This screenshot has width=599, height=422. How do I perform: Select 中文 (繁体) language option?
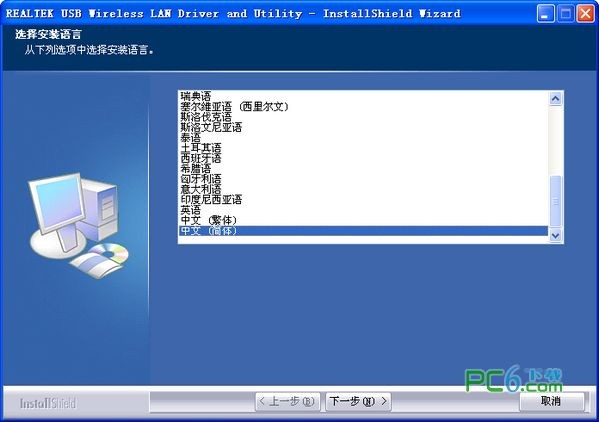point(364,220)
